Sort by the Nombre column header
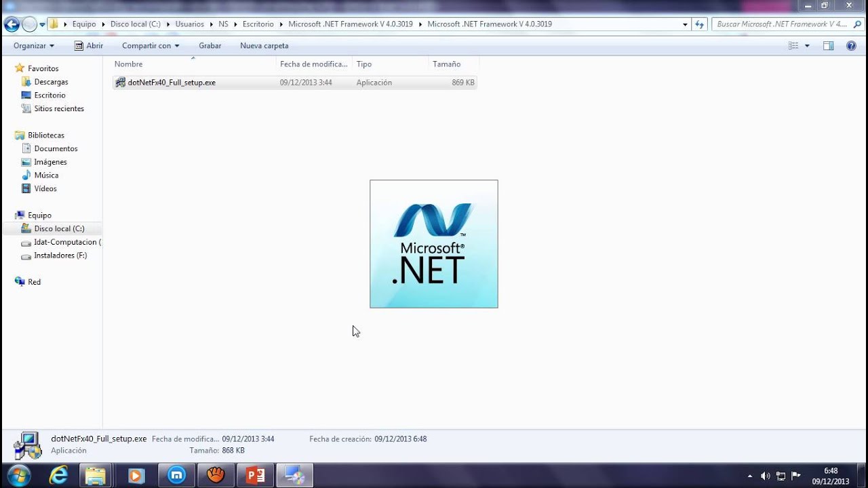The image size is (868, 488). pos(193,64)
